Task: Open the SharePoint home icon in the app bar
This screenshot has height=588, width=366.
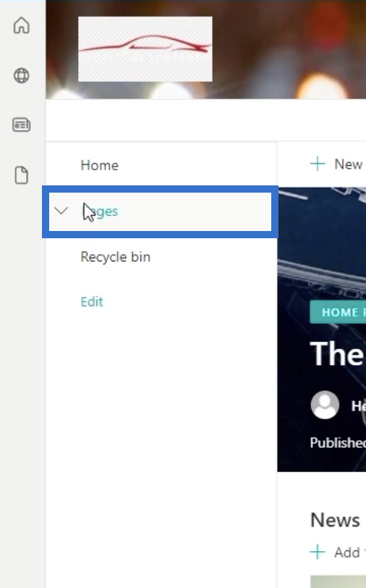Action: (x=22, y=25)
